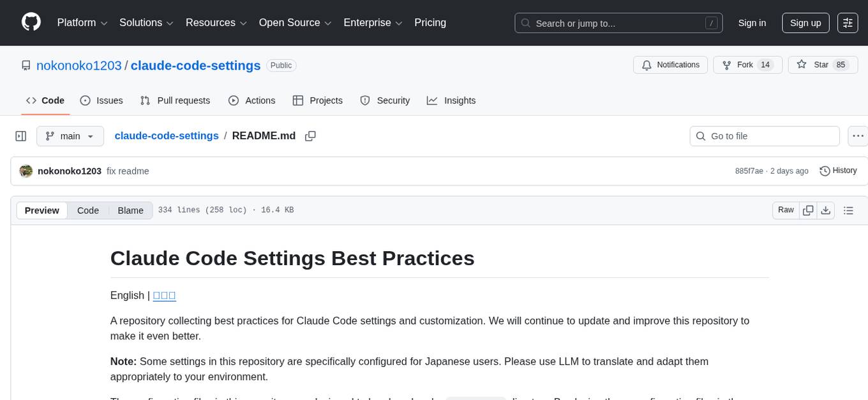This screenshot has height=400, width=868.
Task: Switch to the Blame view
Action: point(130,210)
